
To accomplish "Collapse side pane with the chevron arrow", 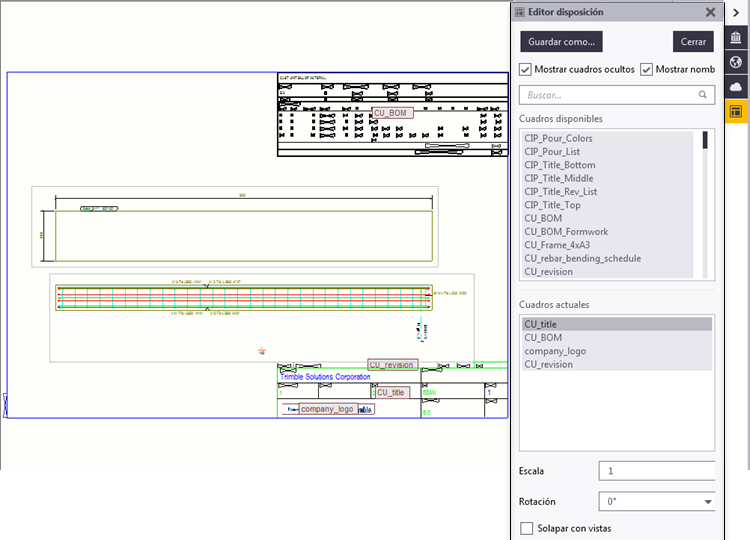I will click(x=736, y=12).
